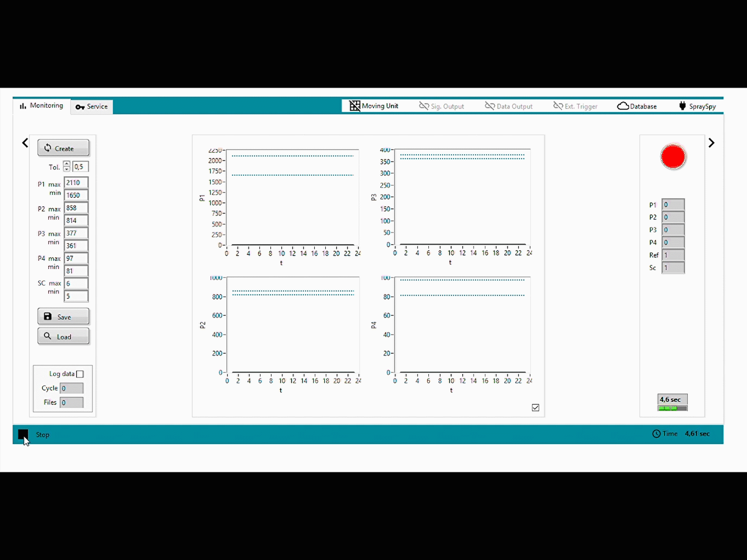
Task: Click the SC min field 5
Action: pyautogui.click(x=76, y=296)
